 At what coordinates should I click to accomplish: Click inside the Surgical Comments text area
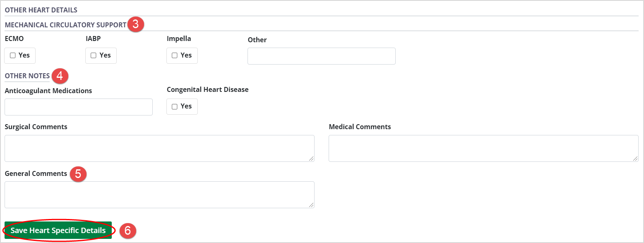[x=159, y=148]
